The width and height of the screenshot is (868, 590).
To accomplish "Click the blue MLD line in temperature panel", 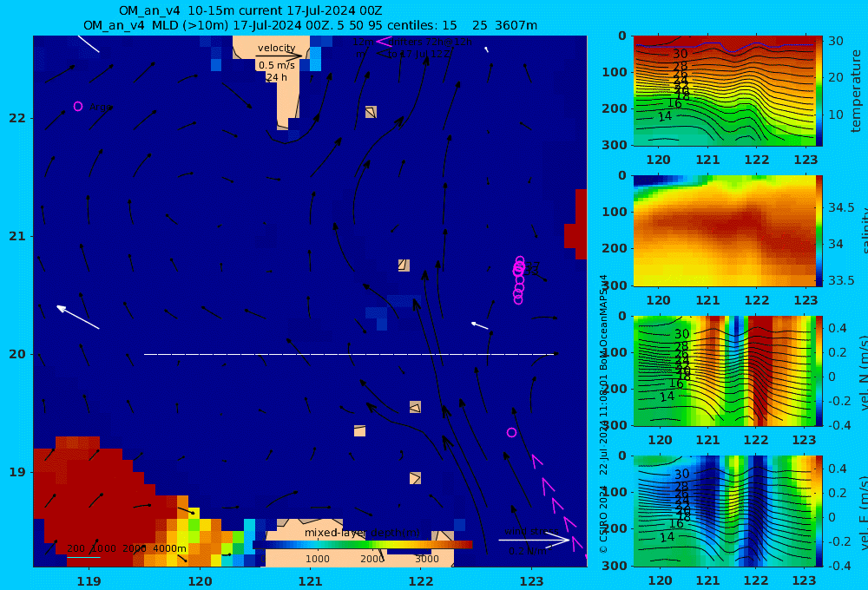I will [x=724, y=47].
